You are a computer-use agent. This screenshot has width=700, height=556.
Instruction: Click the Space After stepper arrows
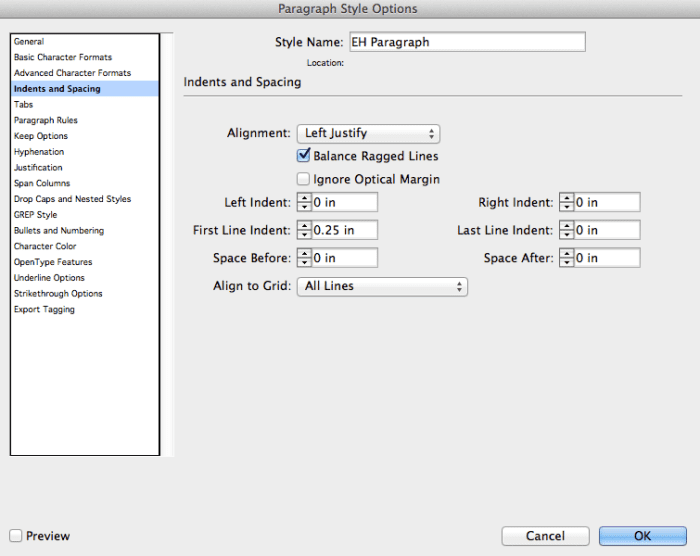[x=567, y=258]
